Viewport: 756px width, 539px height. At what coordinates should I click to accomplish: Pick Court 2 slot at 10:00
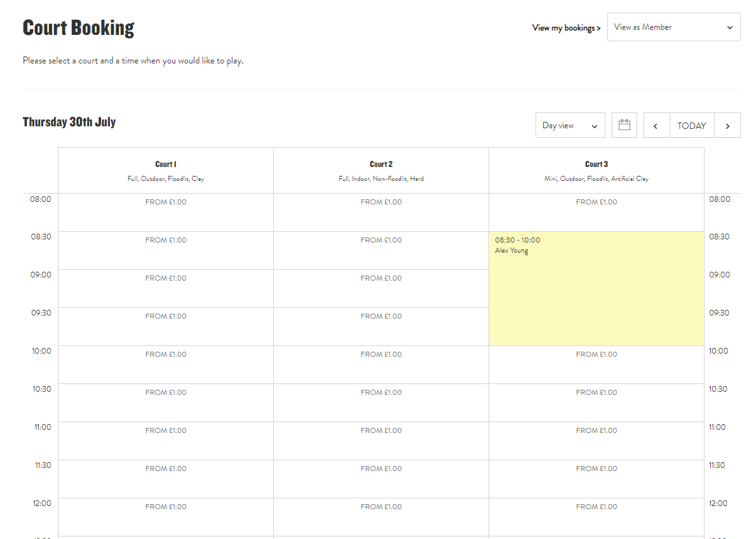coord(381,364)
